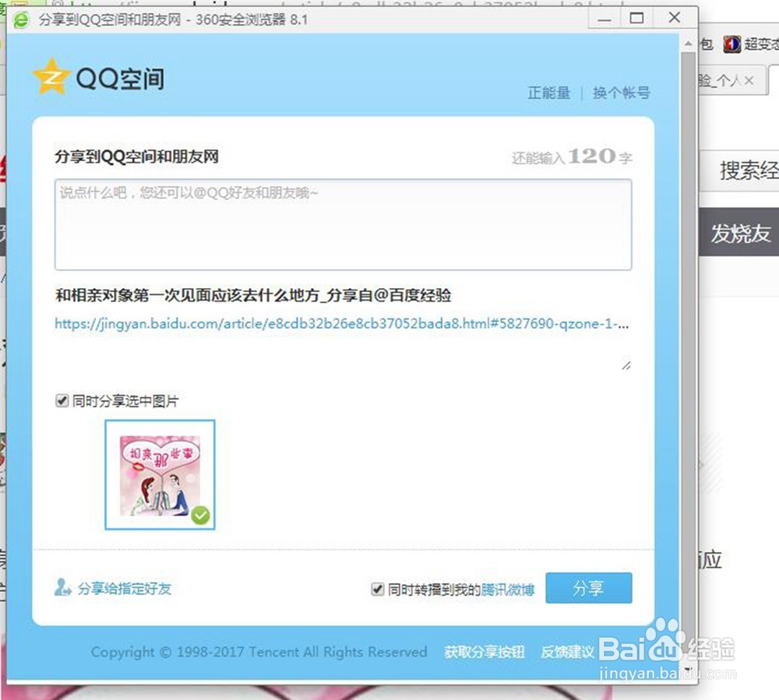
Task: Click 获取分享按钮 footer link
Action: pos(485,652)
